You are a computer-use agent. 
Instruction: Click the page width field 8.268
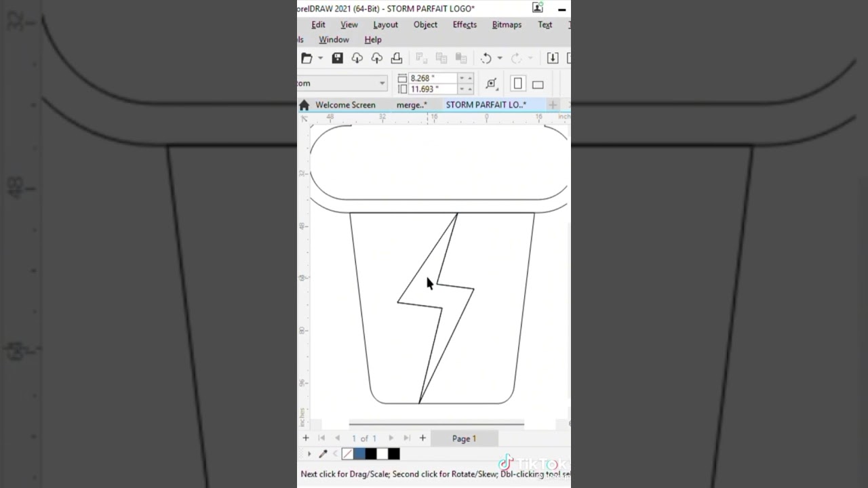click(x=433, y=78)
